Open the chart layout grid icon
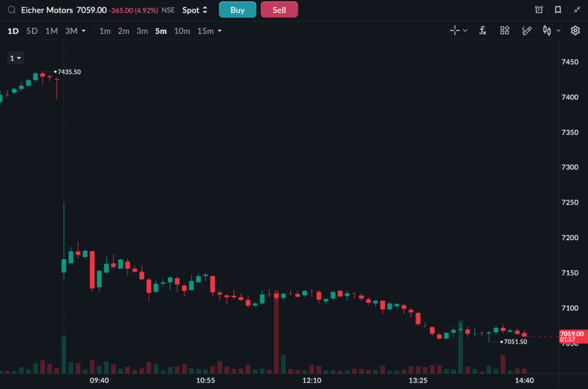Image resolution: width=588 pixels, height=389 pixels. 505,31
